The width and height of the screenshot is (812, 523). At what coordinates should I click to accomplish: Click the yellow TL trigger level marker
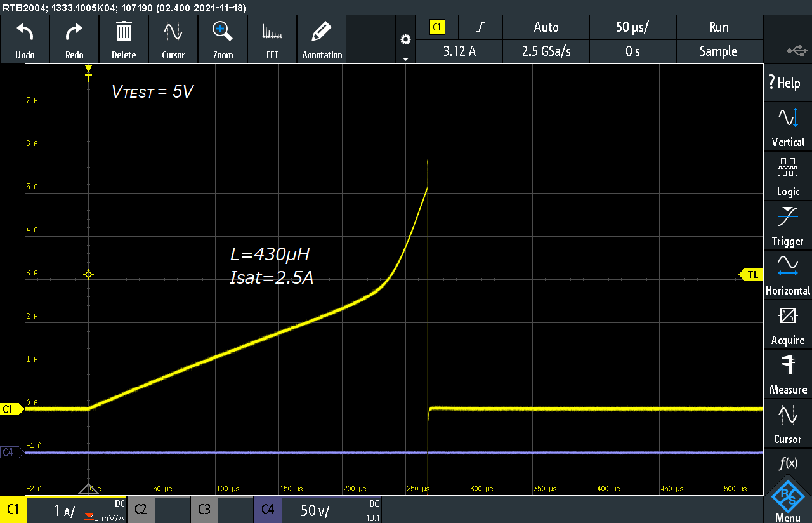pos(751,274)
